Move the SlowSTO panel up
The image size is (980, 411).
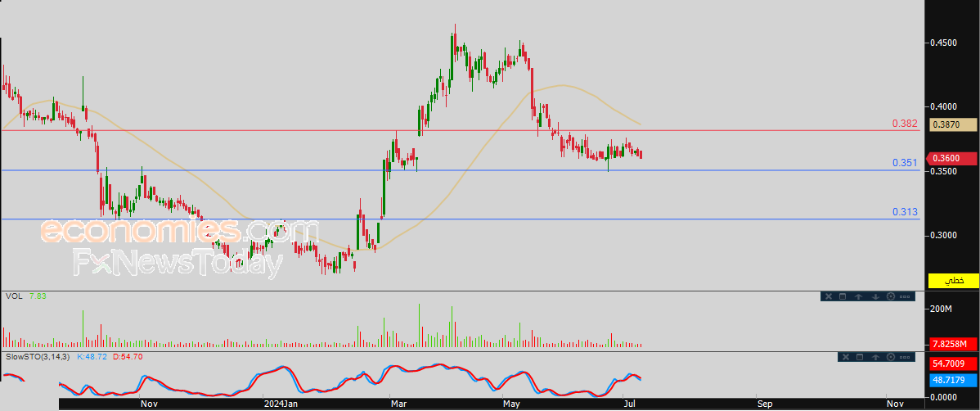(x=875, y=357)
